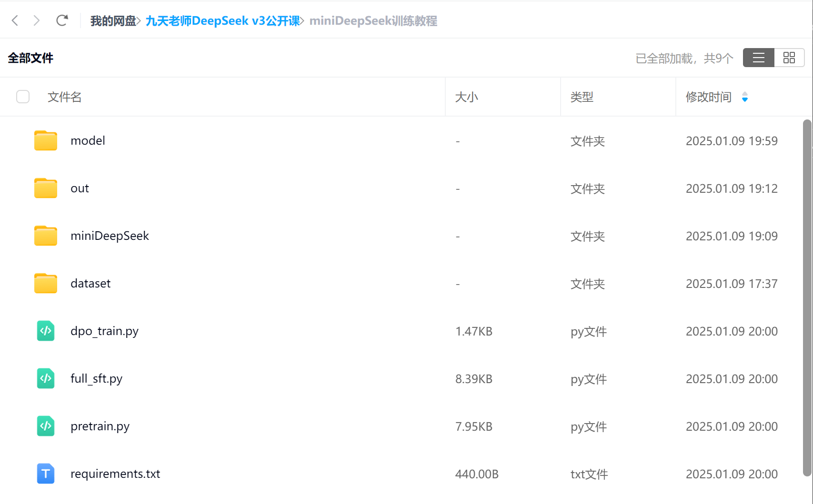
Task: Open the dataset folder icon
Action: (46, 283)
